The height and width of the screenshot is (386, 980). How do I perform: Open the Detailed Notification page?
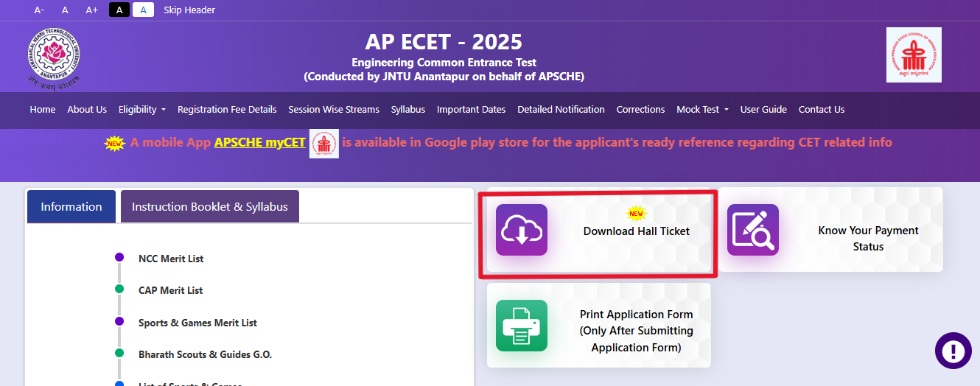[x=561, y=109]
